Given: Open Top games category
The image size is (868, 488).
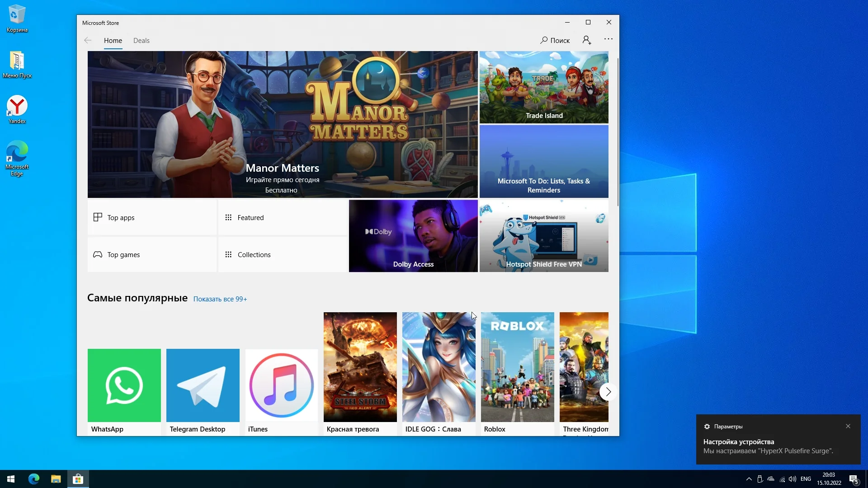Looking at the screenshot, I should 152,254.
